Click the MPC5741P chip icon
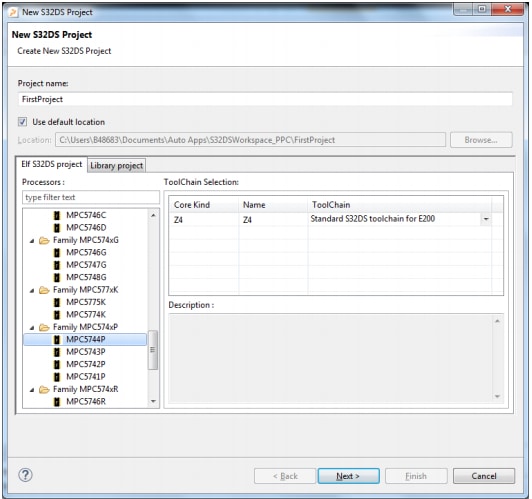532x499 pixels. click(x=57, y=377)
